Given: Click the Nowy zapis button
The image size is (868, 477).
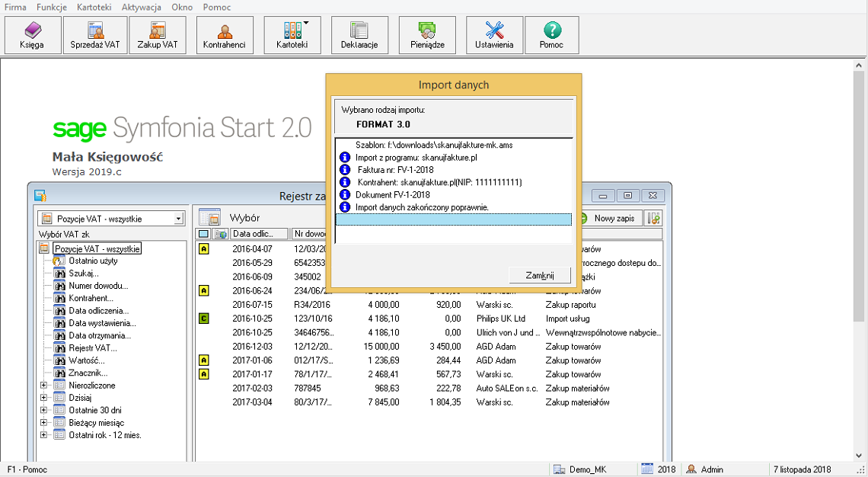Looking at the screenshot, I should pyautogui.click(x=614, y=219).
